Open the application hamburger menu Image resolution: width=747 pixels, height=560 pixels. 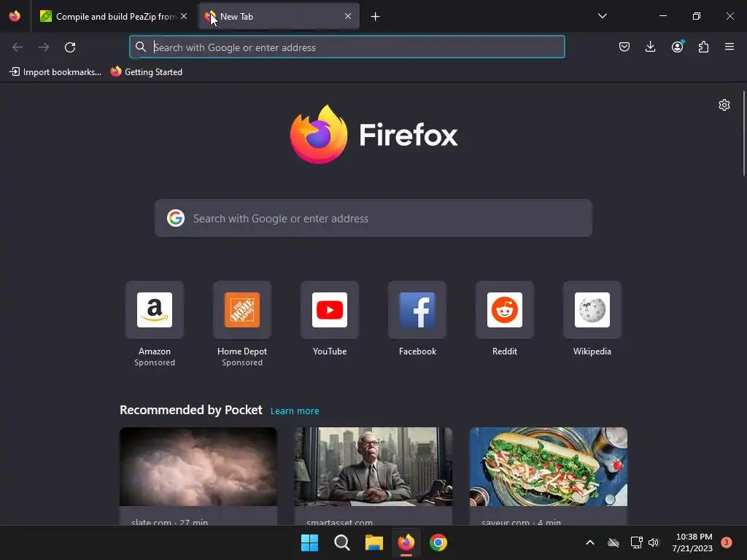(729, 47)
